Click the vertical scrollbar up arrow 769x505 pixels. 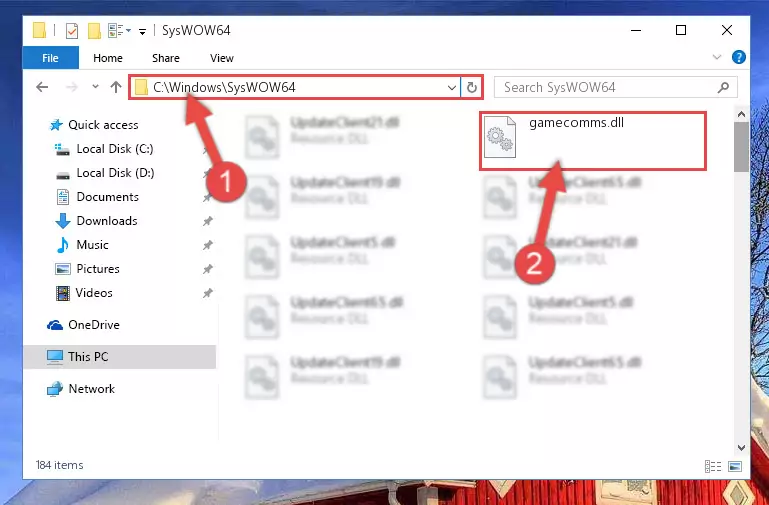click(742, 115)
